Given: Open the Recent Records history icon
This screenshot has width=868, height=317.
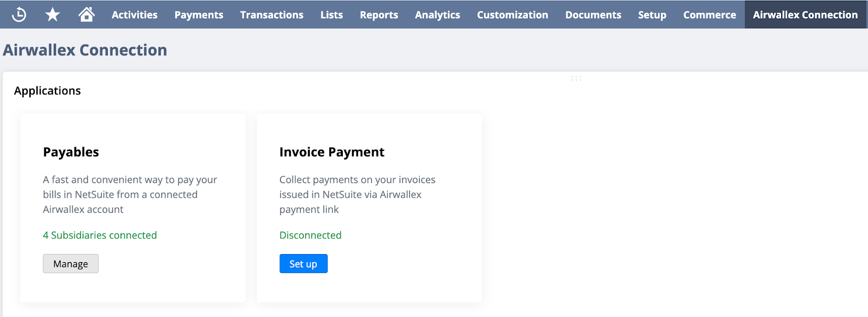Looking at the screenshot, I should coord(19,15).
